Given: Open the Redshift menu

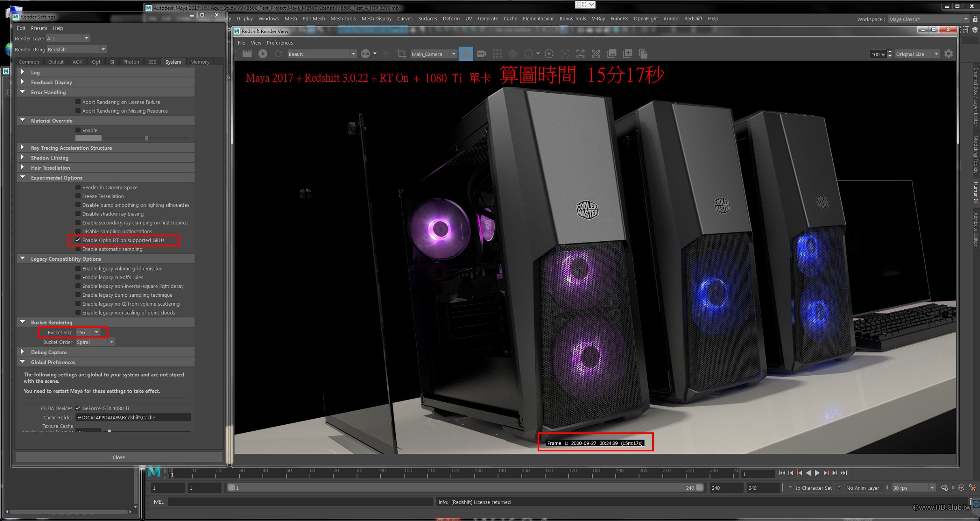Looking at the screenshot, I should click(693, 19).
